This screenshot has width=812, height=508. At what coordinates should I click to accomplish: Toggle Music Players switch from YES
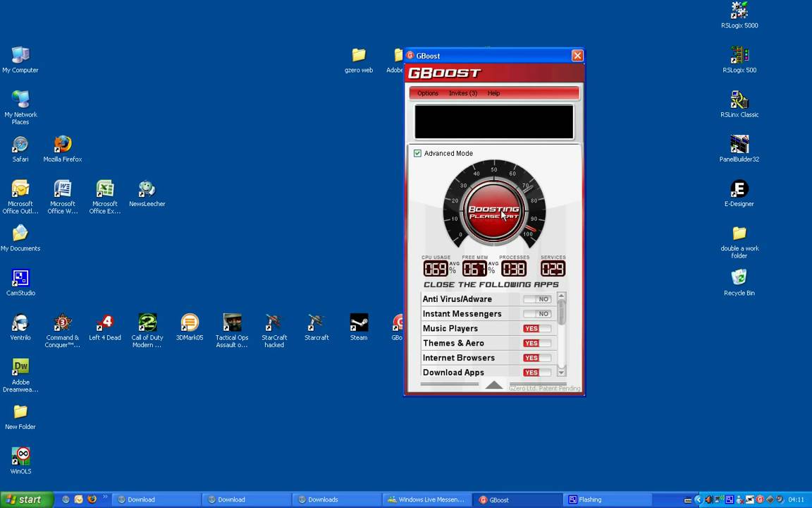(x=537, y=328)
